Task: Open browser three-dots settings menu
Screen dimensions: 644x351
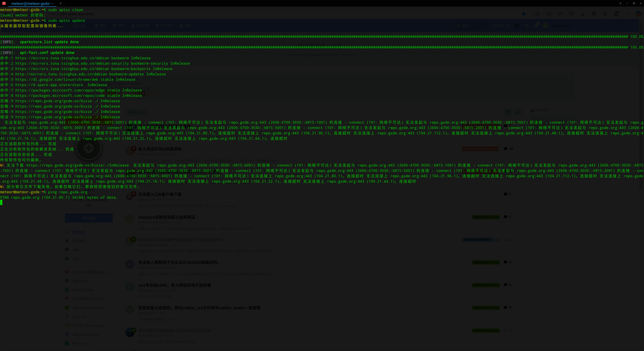Action: [x=628, y=14]
